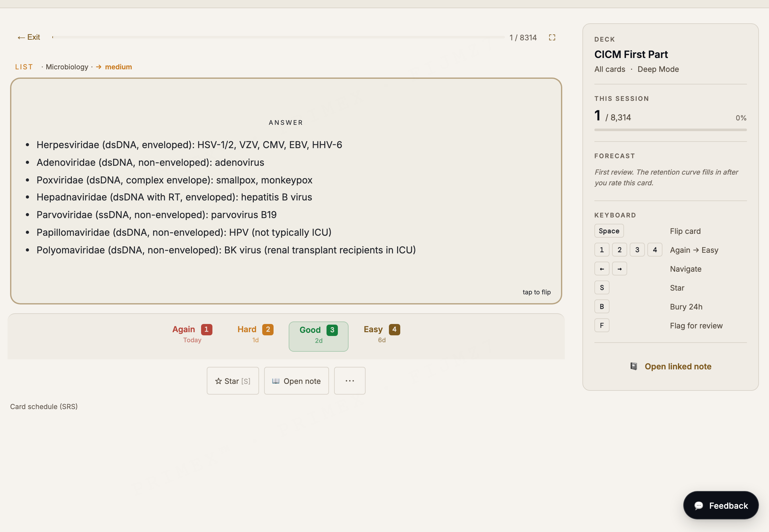Click the Space key hint

(x=609, y=231)
